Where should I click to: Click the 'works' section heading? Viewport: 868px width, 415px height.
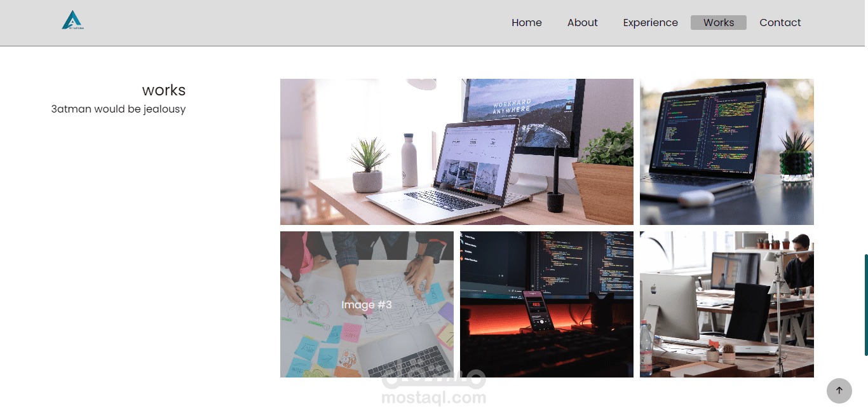point(164,90)
